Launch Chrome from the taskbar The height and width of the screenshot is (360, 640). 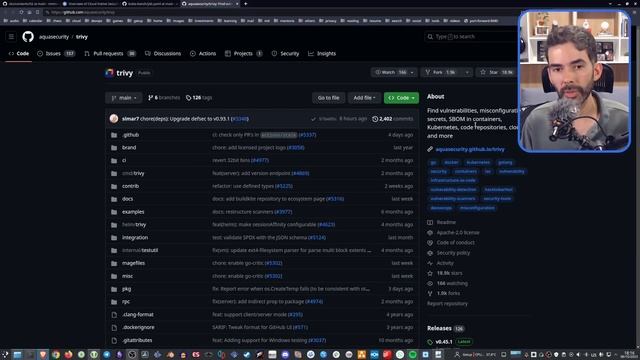(56, 355)
